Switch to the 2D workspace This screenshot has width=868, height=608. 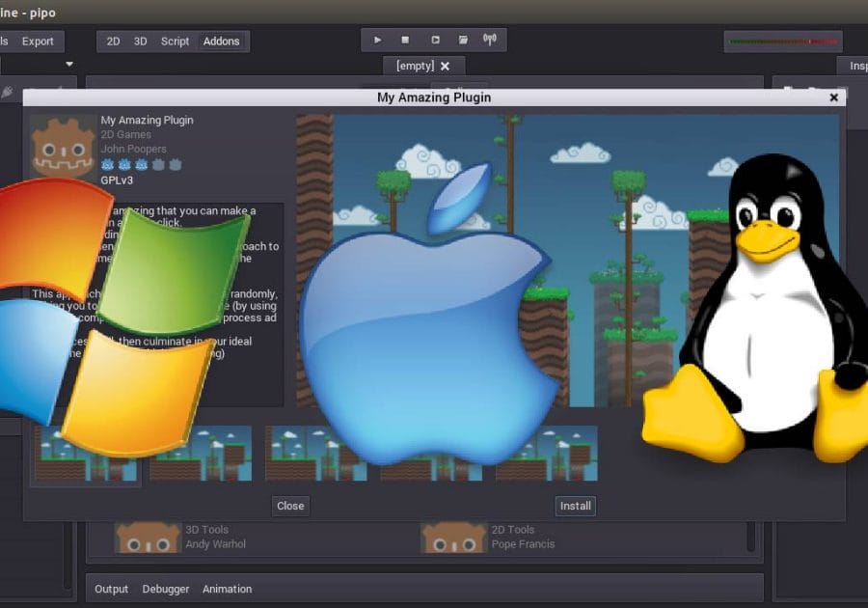113,41
